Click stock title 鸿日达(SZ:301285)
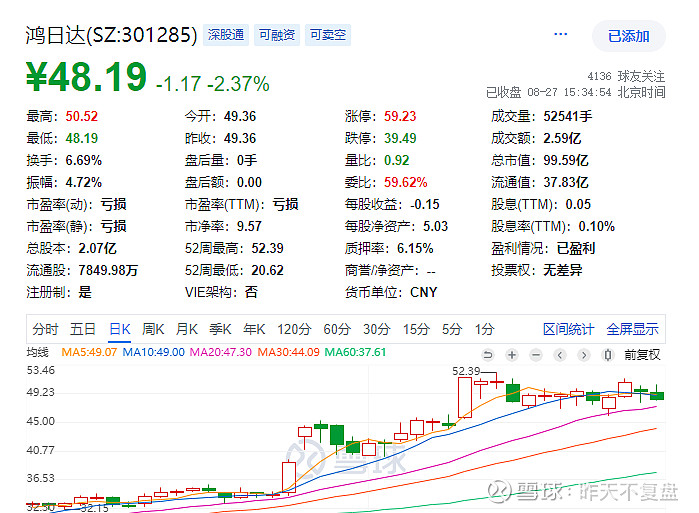The height and width of the screenshot is (513, 699). coord(111,35)
